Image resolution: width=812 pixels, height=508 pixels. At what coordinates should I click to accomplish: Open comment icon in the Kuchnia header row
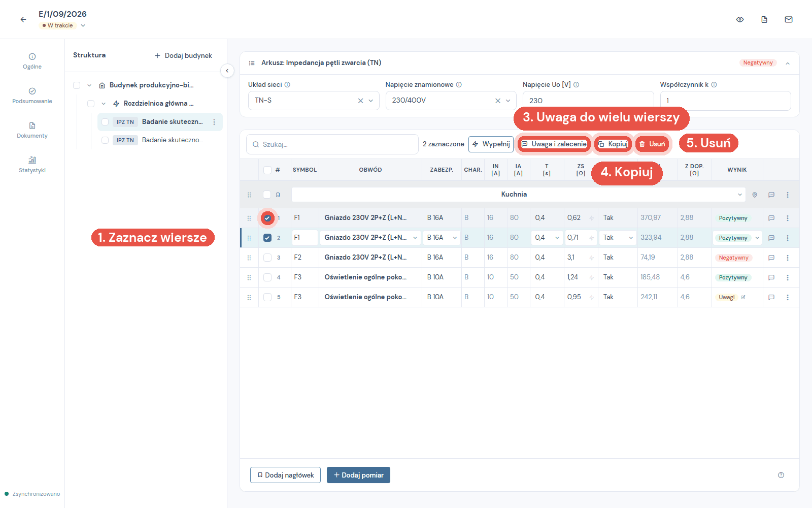coord(771,195)
